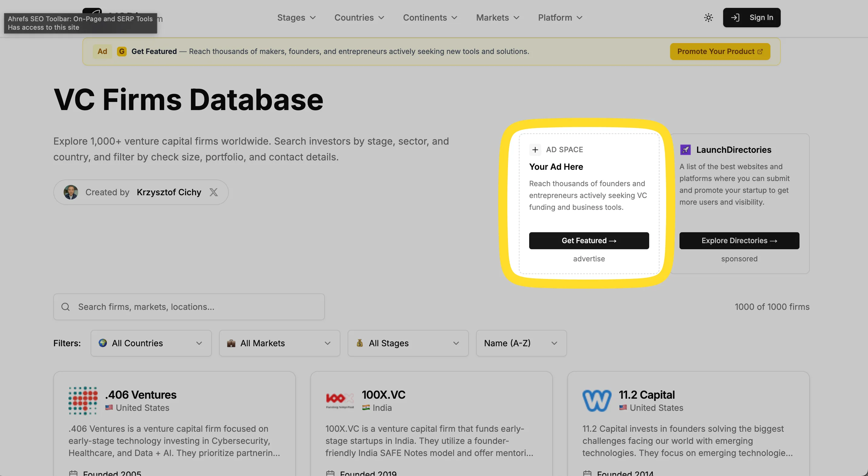Click the Promote Your Product button

pyautogui.click(x=720, y=52)
